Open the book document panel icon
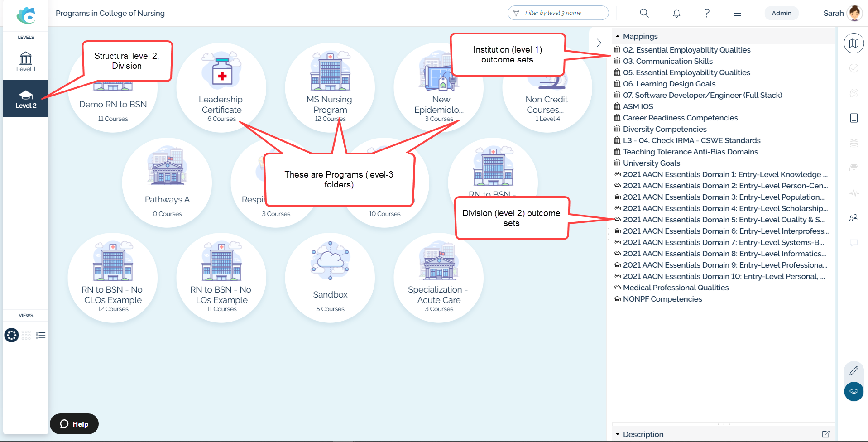Viewport: 868px width, 442px height. pyautogui.click(x=854, y=118)
